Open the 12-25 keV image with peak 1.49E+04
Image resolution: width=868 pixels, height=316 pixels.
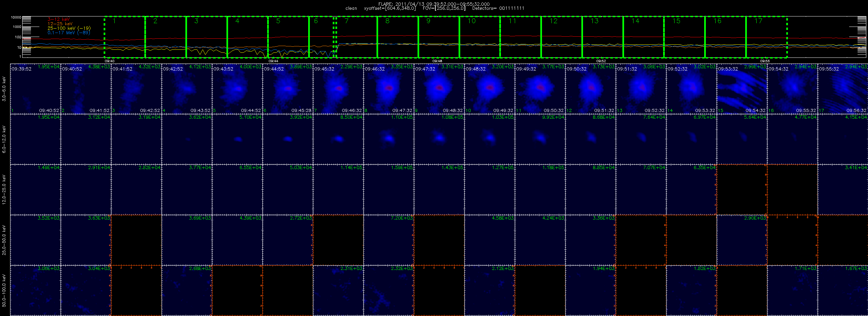(35, 190)
